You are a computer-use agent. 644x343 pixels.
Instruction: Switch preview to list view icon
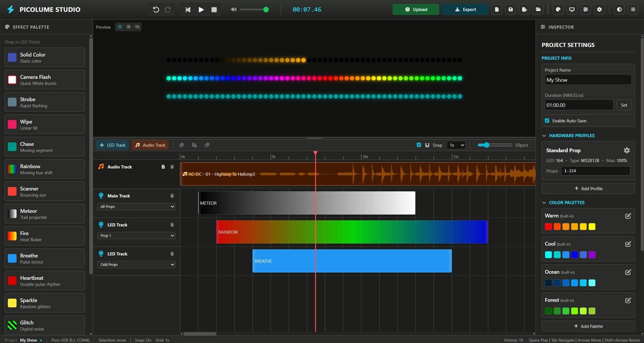pos(120,27)
